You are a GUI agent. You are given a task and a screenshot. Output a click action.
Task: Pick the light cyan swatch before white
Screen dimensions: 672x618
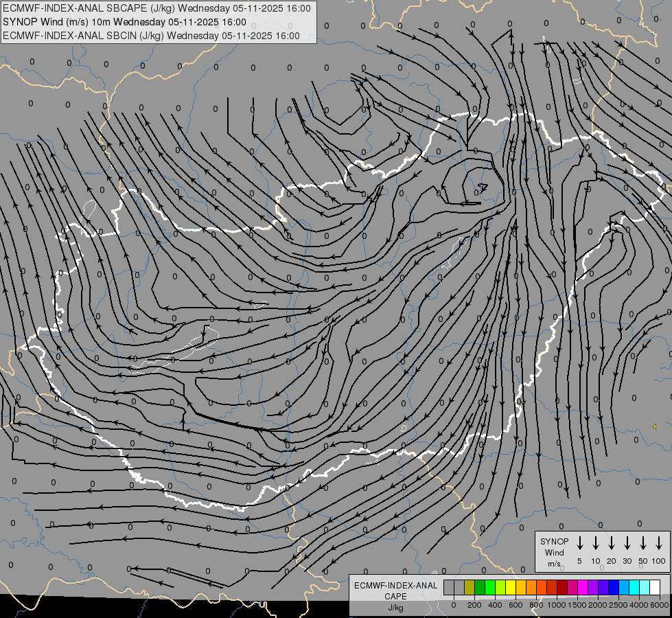coord(645,587)
